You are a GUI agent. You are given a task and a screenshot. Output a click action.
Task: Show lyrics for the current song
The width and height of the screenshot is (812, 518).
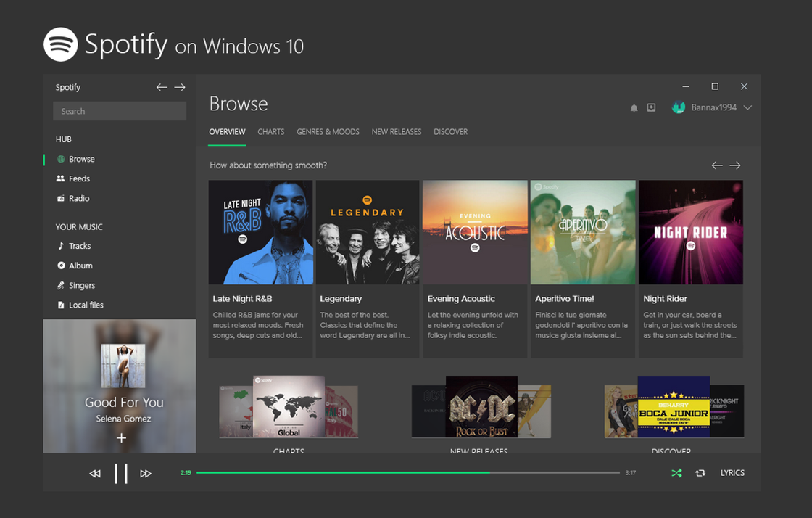(x=732, y=473)
